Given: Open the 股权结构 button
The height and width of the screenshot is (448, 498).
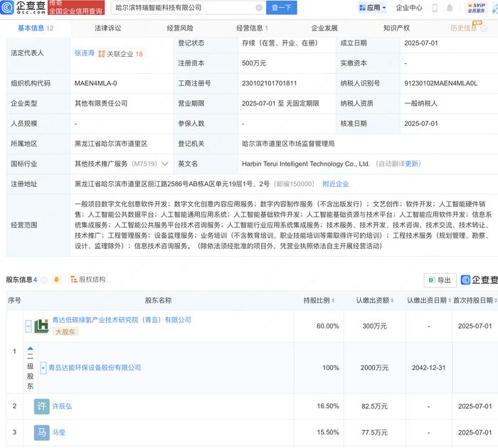Looking at the screenshot, I should coord(88,279).
